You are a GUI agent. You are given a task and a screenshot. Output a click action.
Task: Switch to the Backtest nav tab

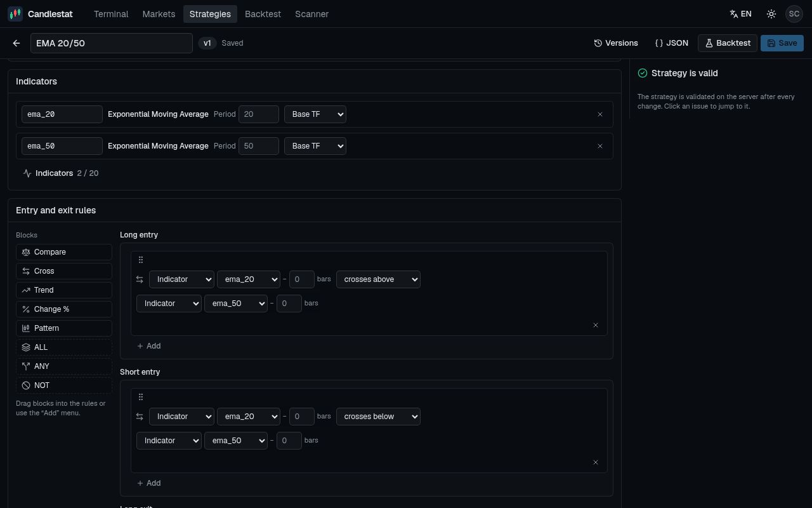pos(263,14)
